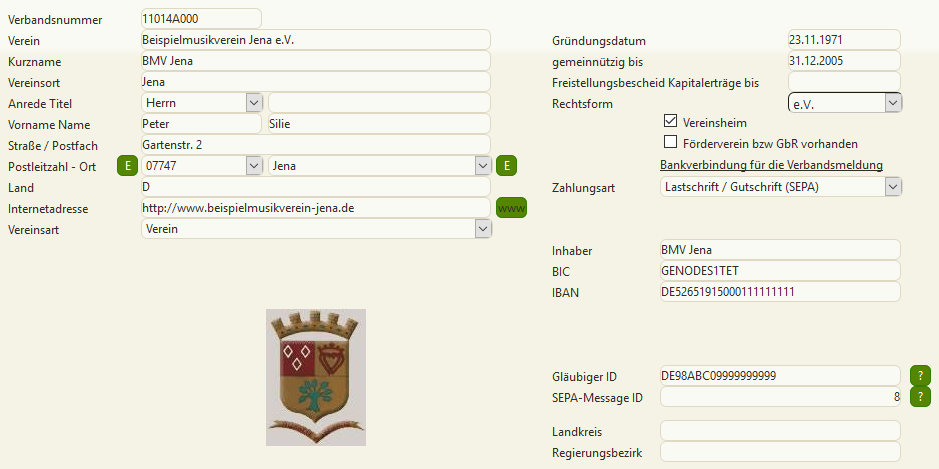939x469 pixels.
Task: Click the Straße field with Gartenstr. 2
Action: [316, 144]
